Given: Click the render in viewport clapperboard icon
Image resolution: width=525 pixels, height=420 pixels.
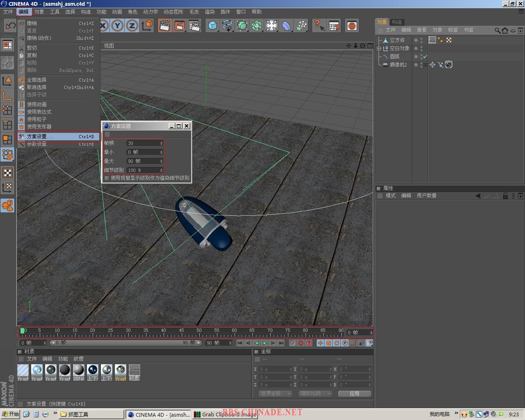Looking at the screenshot, I should (165, 26).
